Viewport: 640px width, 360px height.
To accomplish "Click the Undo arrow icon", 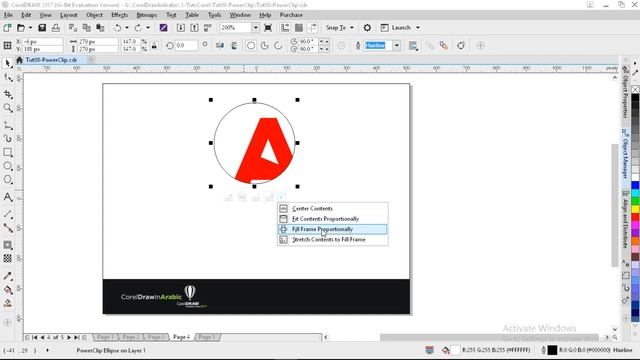I will 118,28.
